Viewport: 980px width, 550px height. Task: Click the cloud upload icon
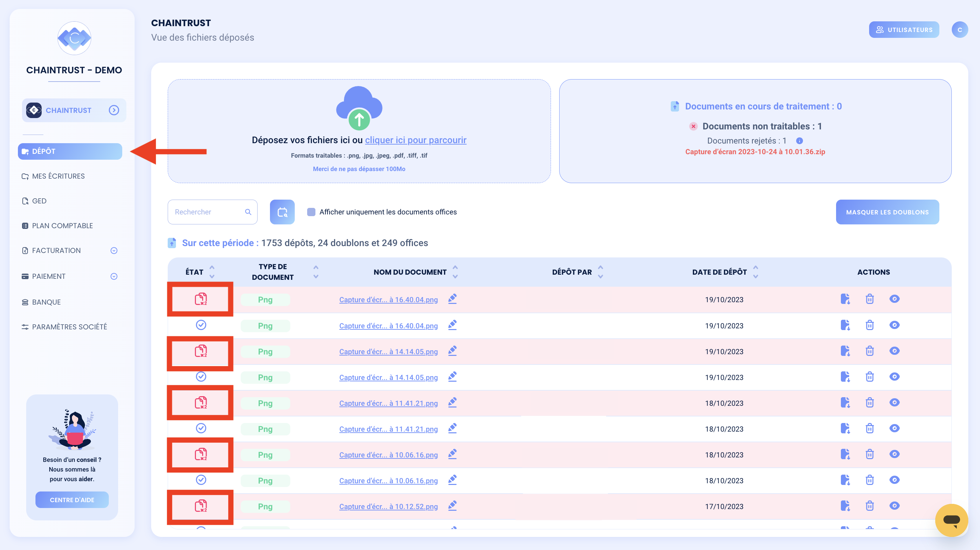(x=359, y=108)
